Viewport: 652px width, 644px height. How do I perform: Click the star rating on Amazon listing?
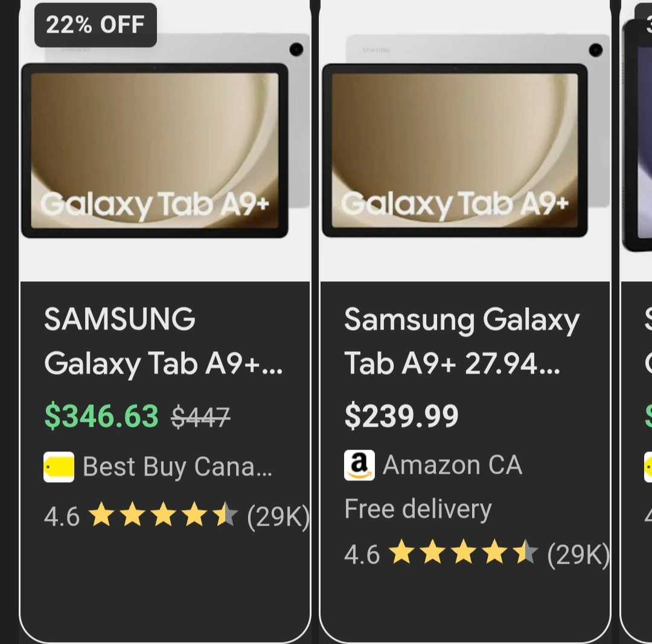[463, 554]
